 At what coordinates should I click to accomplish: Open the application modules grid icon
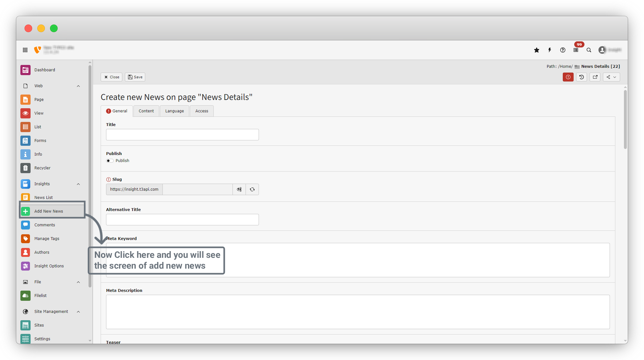coord(25,50)
